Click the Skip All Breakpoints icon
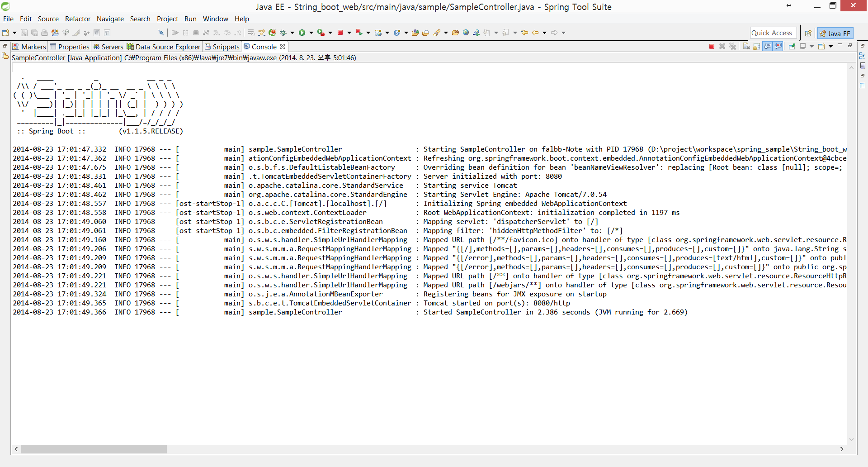 pos(160,33)
